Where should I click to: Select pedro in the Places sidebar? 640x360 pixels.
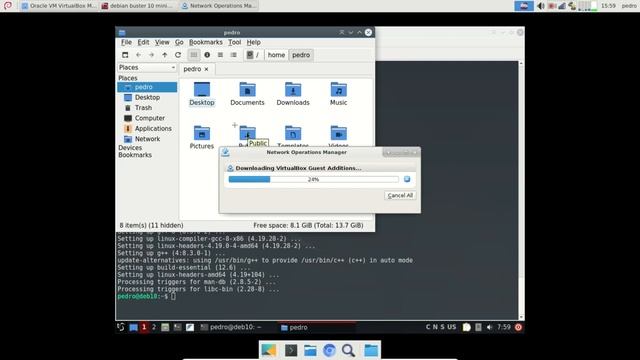click(147, 87)
